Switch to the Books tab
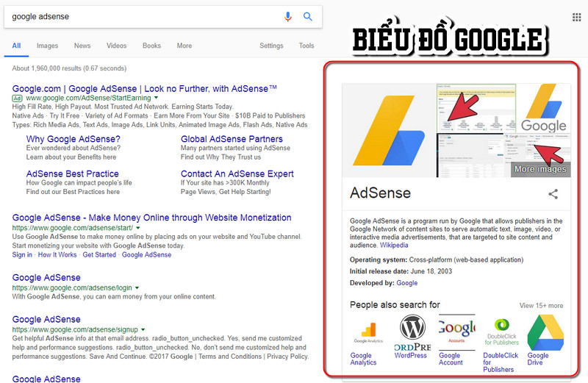 (x=151, y=46)
